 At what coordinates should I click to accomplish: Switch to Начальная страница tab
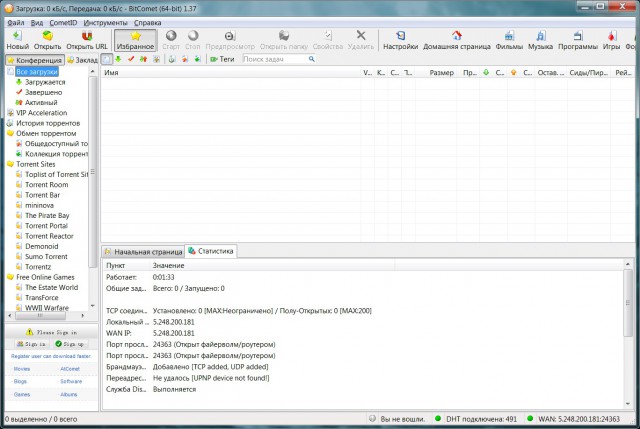coord(143,252)
